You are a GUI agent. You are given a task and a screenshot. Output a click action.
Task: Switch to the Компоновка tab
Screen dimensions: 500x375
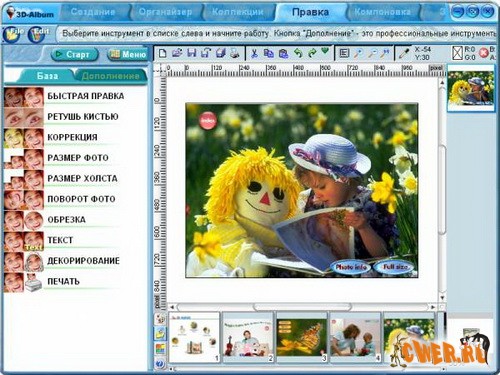coord(382,12)
